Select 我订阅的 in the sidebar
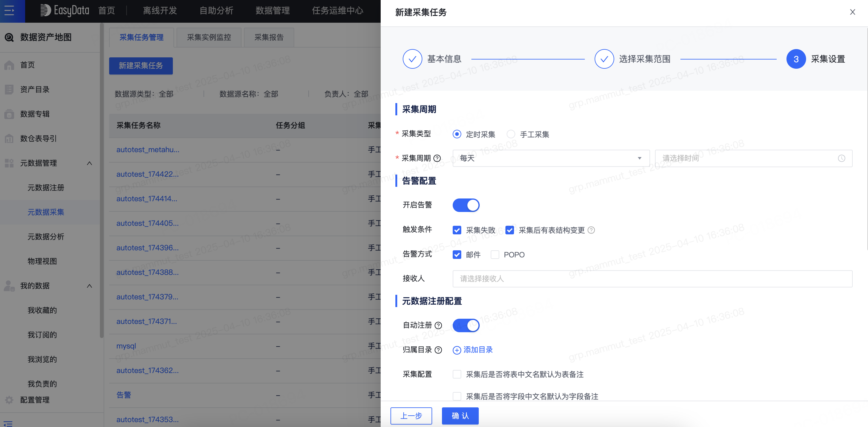 pyautogui.click(x=42, y=335)
